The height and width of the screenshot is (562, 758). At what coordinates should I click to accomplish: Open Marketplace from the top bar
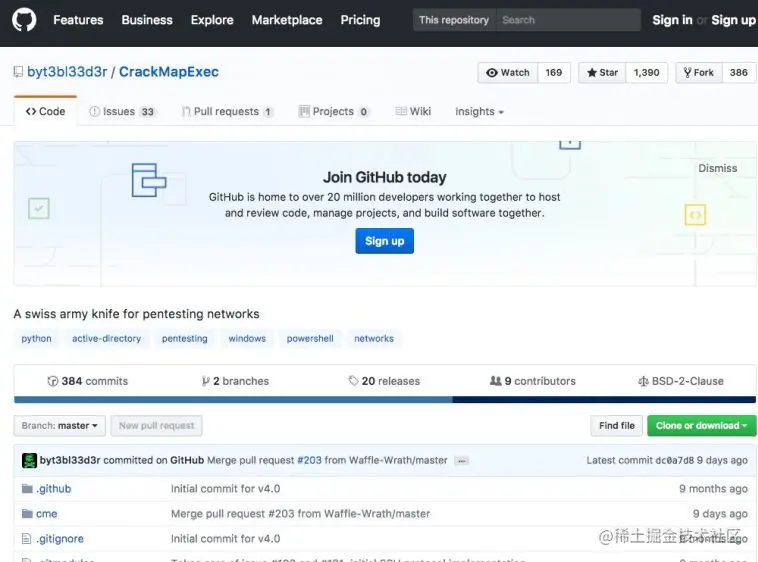287,20
